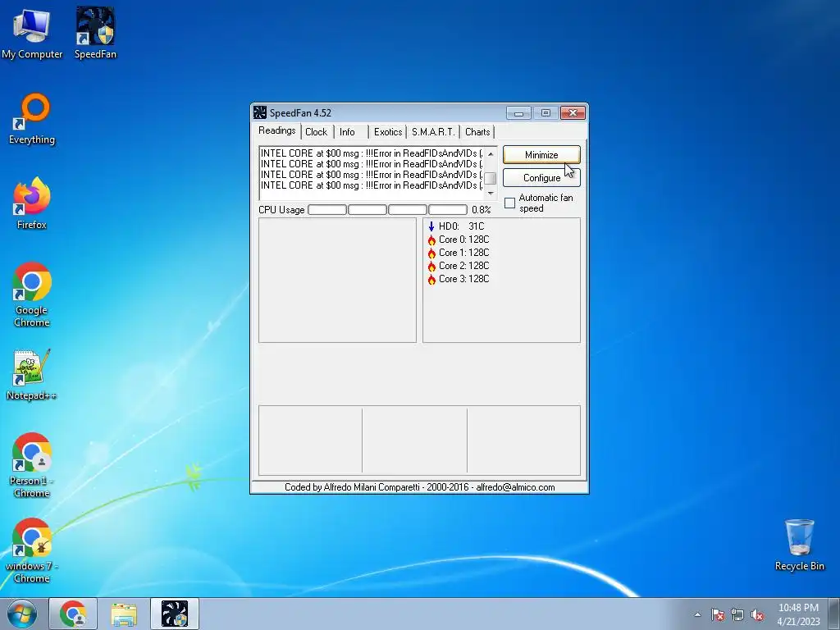Viewport: 840px width, 630px height.
Task: Click the Show Desktop strip
Action: point(834,614)
